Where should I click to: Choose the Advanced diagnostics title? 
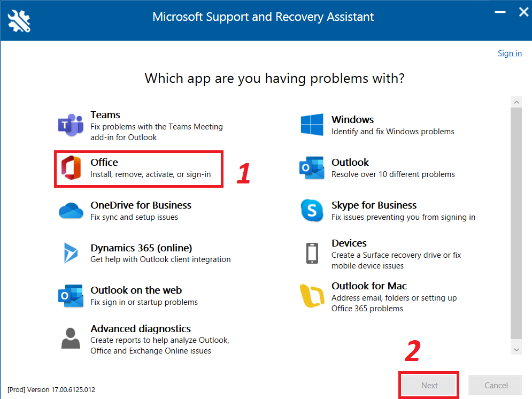(x=141, y=329)
